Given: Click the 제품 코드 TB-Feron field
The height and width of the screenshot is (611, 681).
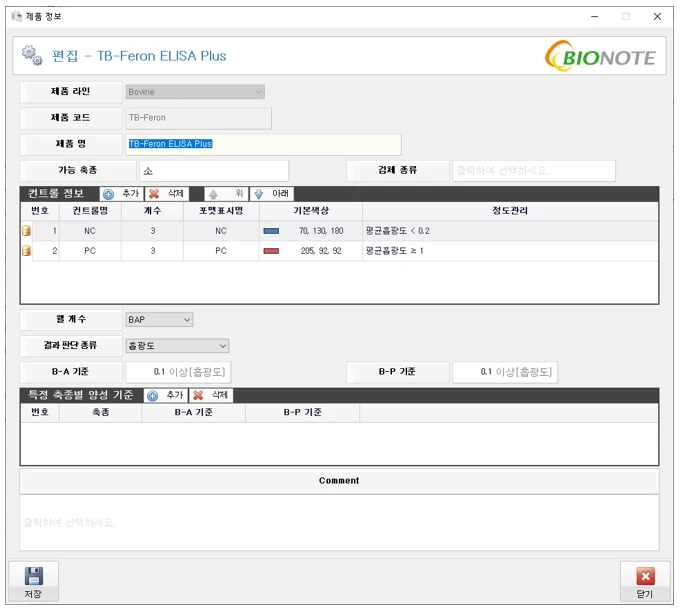Looking at the screenshot, I should [198, 118].
